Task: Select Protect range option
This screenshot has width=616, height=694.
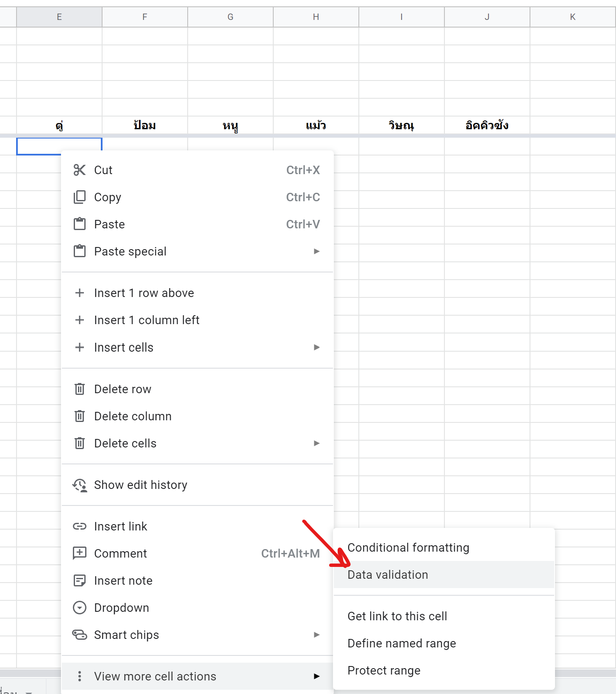Action: 444,670
